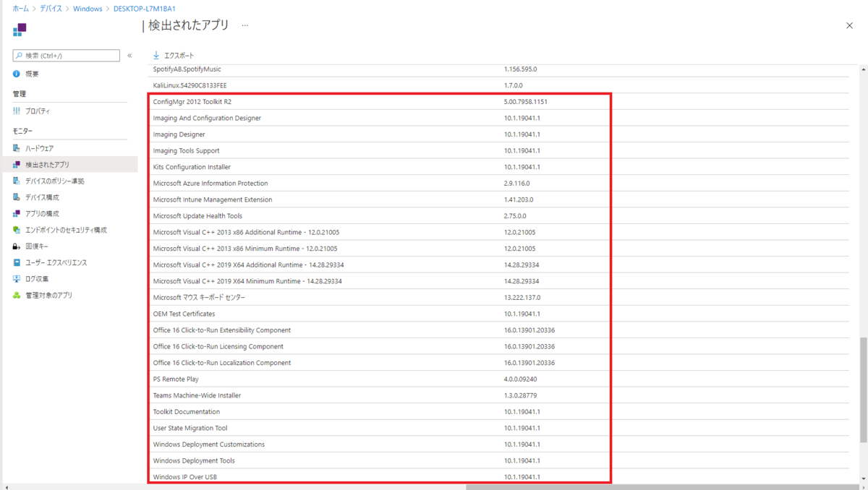
Task: Click Visual C++ 2013 x86 Minimum Runtime row
Action: pyautogui.click(x=501, y=249)
